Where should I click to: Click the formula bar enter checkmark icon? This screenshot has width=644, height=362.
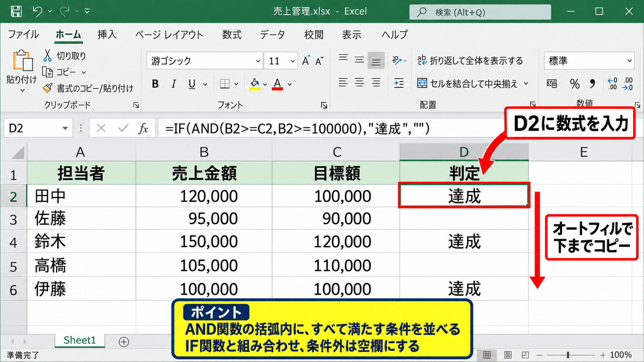[x=123, y=128]
